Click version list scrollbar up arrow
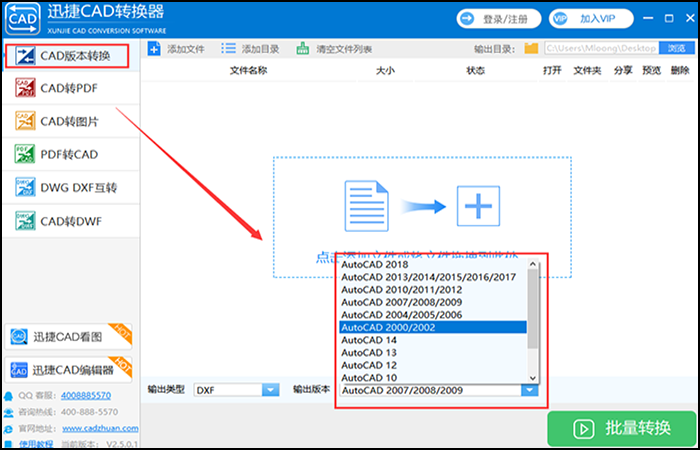Image resolution: width=700 pixels, height=450 pixels. 532,264
